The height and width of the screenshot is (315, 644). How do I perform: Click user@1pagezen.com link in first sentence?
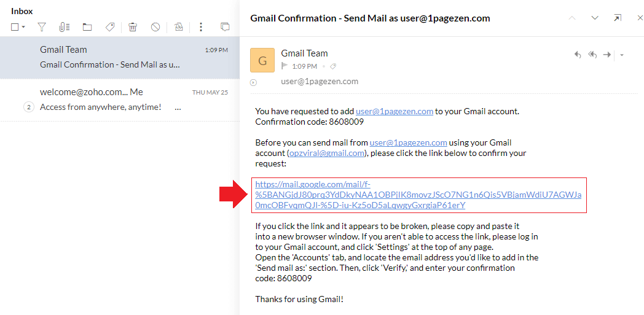point(395,111)
